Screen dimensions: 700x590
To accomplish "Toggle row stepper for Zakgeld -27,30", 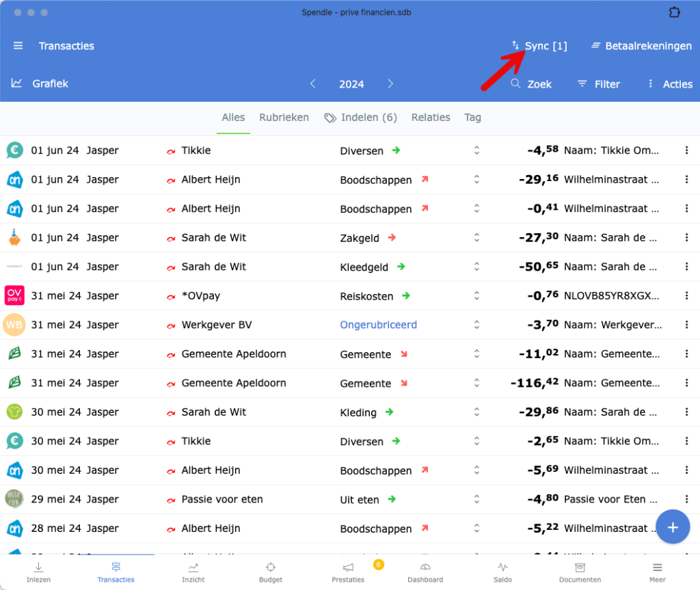I will pos(476,238).
